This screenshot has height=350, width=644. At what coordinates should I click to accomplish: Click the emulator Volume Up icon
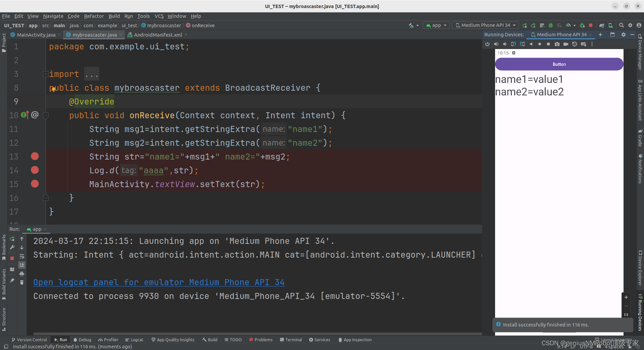(496, 44)
